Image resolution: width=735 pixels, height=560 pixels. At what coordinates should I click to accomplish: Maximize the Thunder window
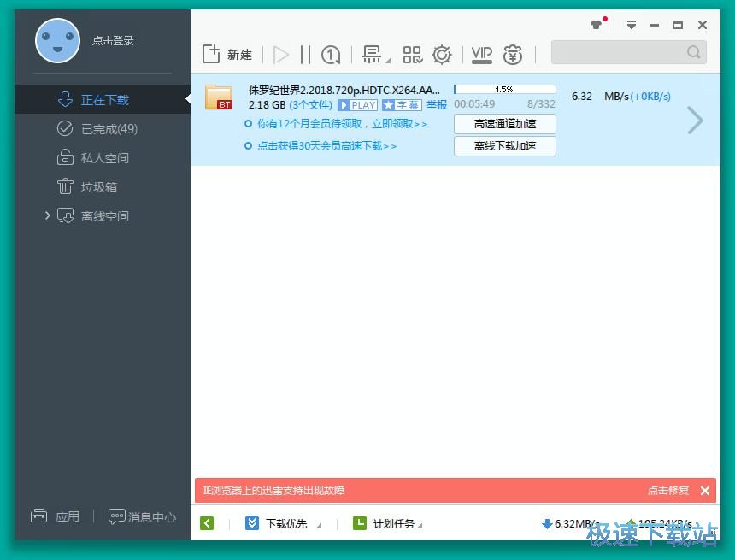tap(678, 25)
